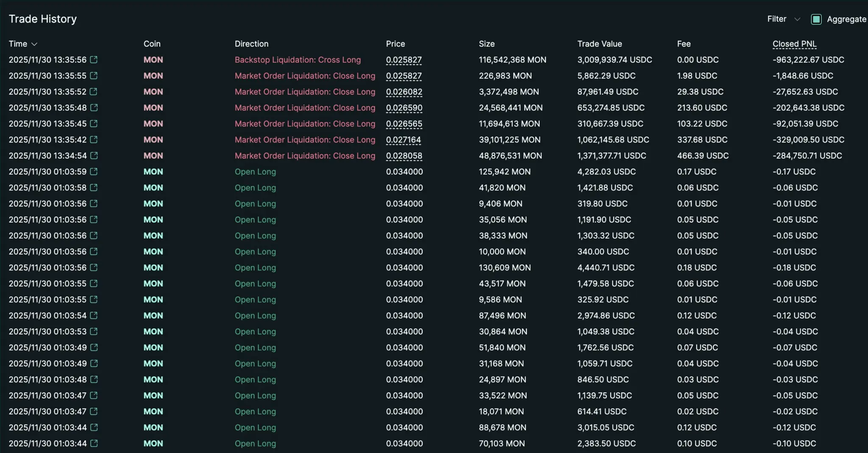Click the Closed PNL column header
The image size is (868, 453).
(794, 44)
